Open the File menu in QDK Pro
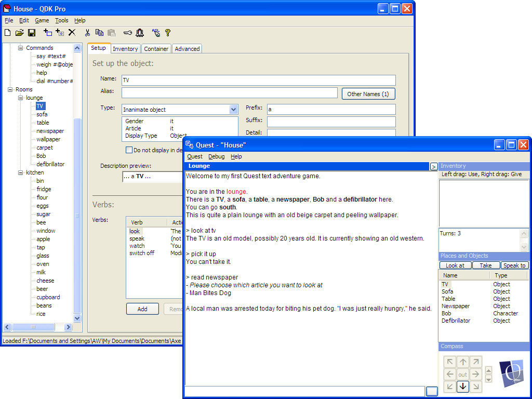Screen dimensions: 532x399 click(x=9, y=20)
